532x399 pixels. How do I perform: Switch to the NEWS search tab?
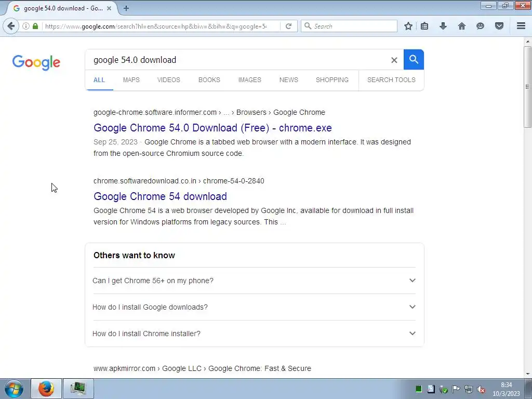click(289, 80)
